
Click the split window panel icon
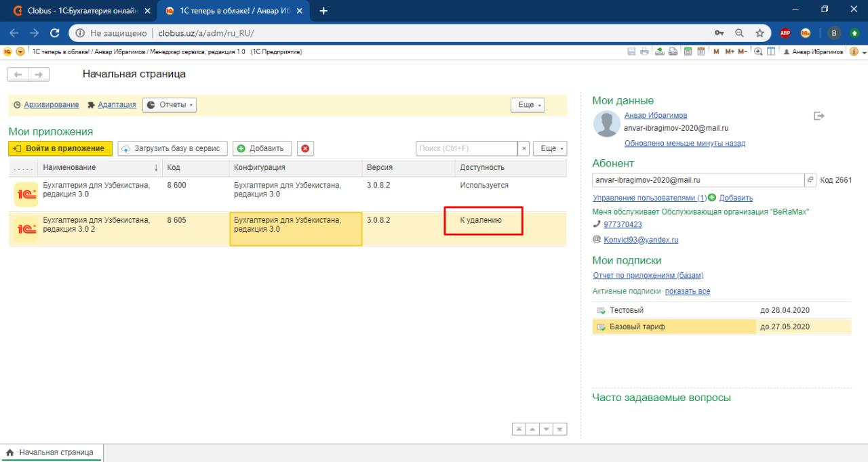(x=771, y=51)
